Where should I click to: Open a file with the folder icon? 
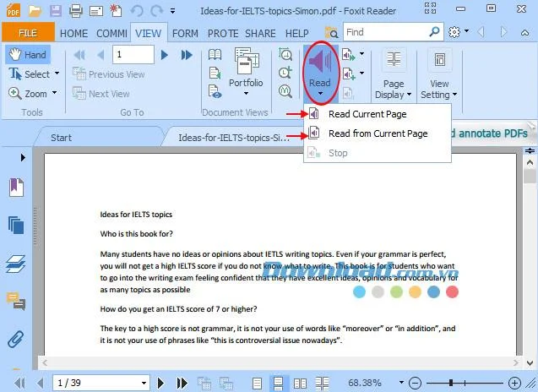35,10
